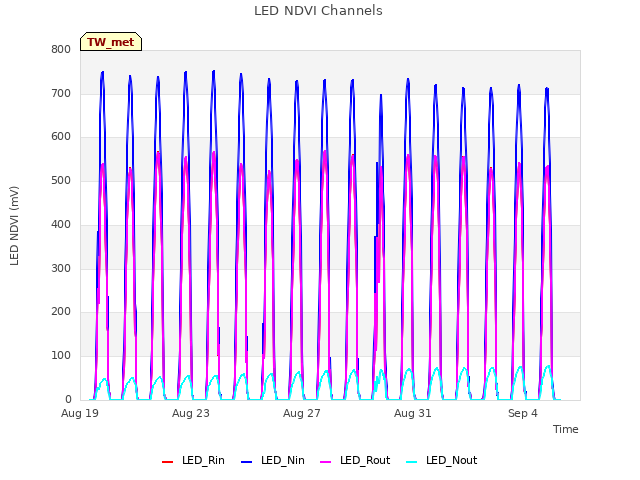
Task: Click the Time x-axis title
Action: [x=566, y=429]
